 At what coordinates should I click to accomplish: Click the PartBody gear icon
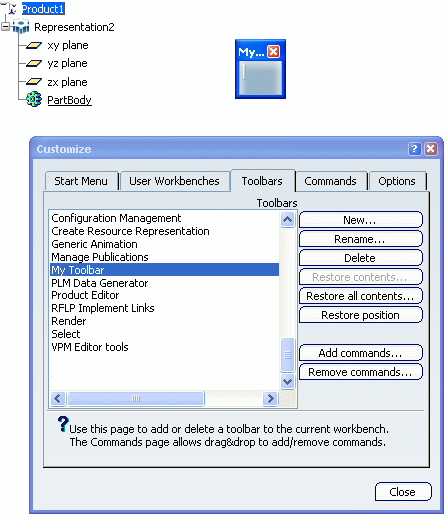point(34,99)
